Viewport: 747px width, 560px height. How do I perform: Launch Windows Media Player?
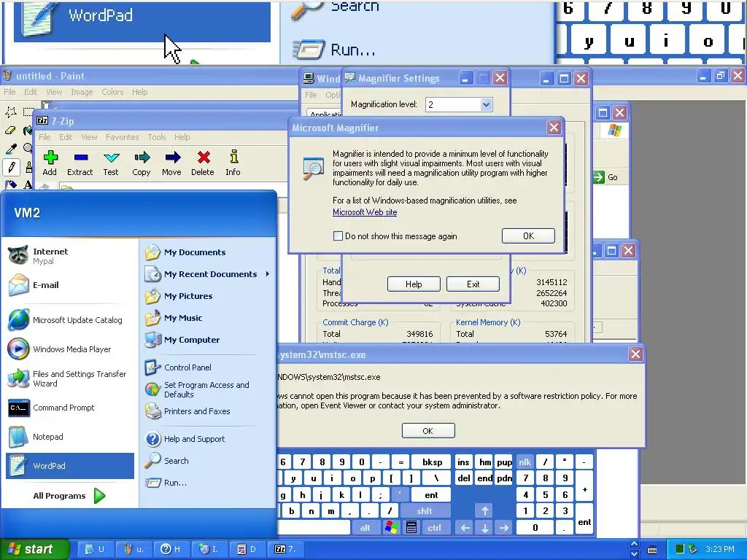tap(69, 349)
